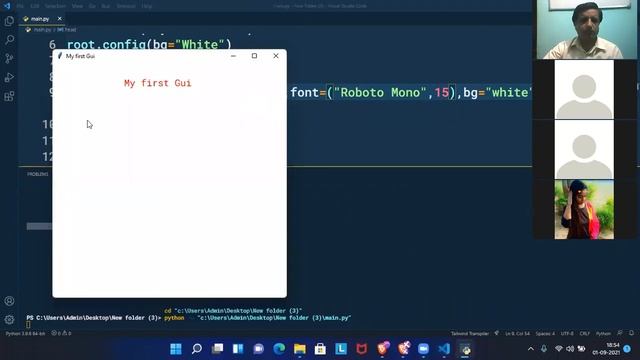This screenshot has height=360, width=640.
Task: Launch Microsoft Edge from taskbar
Action: click(x=279, y=349)
